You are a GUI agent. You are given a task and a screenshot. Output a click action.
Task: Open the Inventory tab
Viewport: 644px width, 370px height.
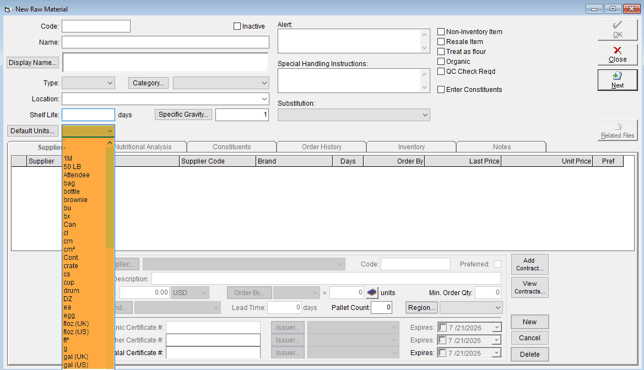coord(411,147)
